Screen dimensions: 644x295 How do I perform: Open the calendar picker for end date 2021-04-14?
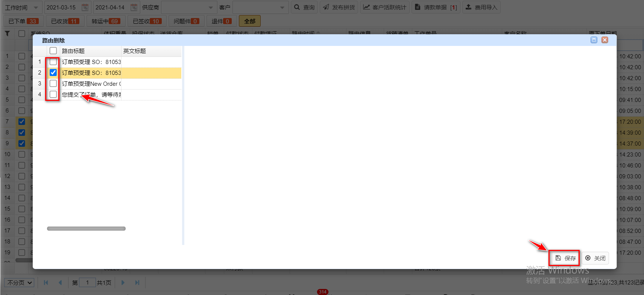pos(134,7)
